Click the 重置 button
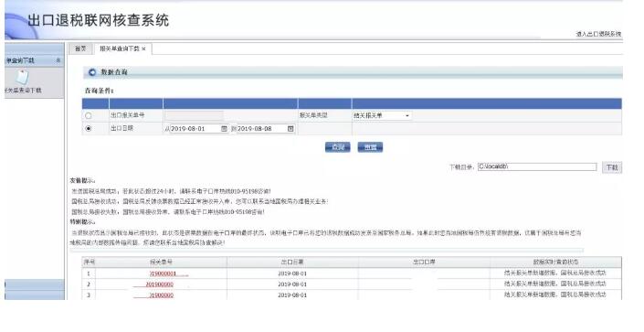 point(370,147)
